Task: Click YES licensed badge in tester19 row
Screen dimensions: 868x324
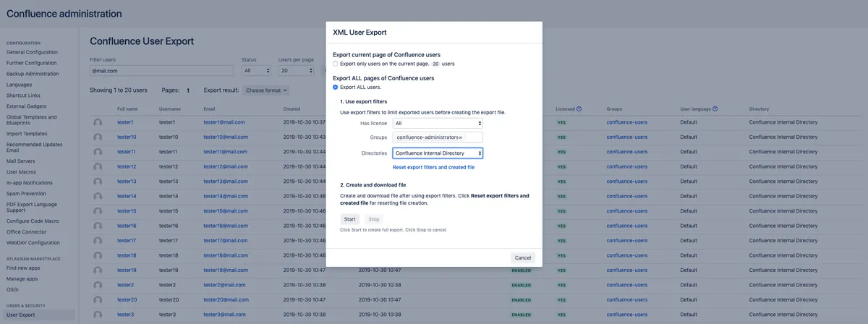Action: 561,270
